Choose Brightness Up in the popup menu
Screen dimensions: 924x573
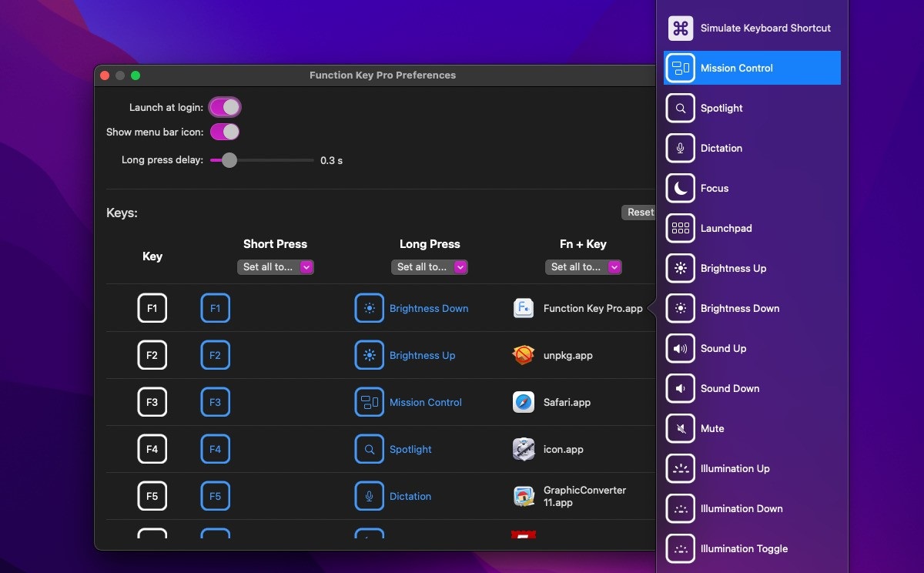[x=752, y=268]
